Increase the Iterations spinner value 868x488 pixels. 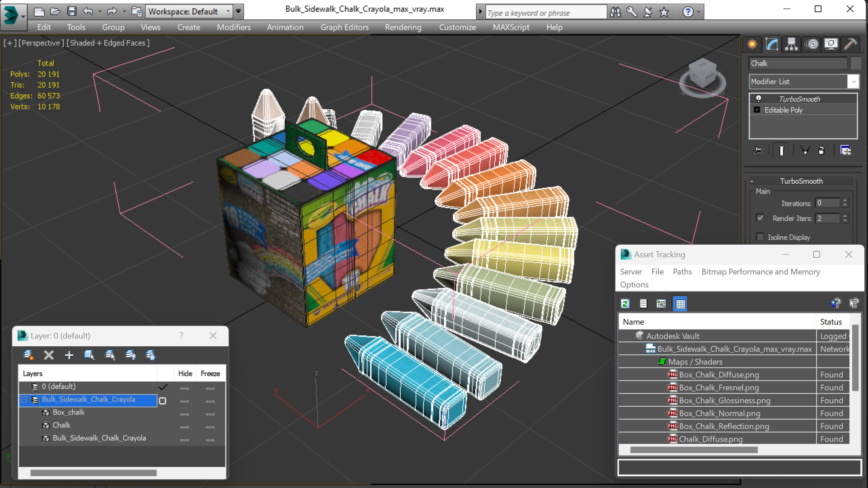click(845, 201)
